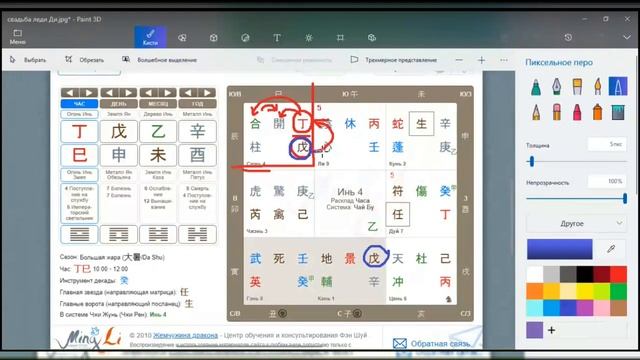Open the History clock icon
This screenshot has height=360, width=640.
[568, 37]
